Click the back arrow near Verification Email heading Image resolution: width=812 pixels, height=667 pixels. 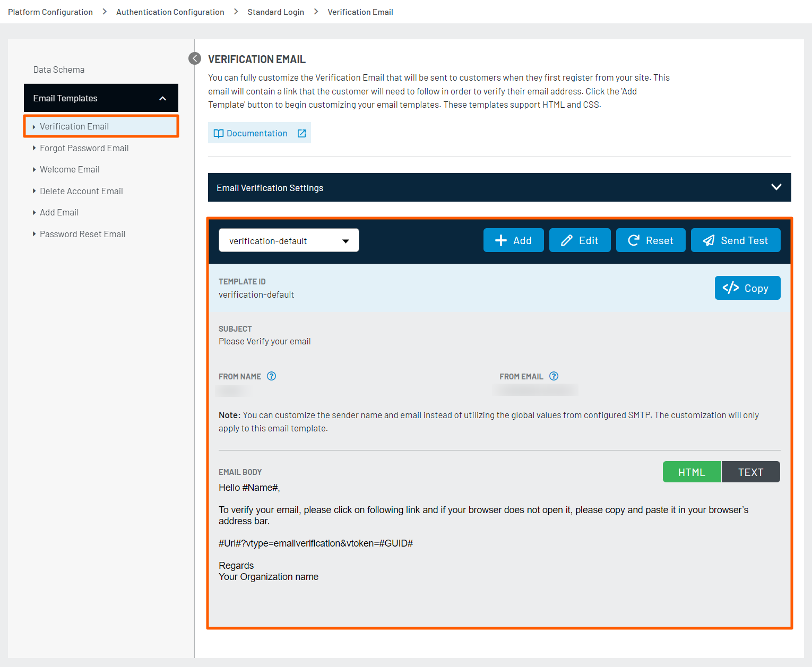pyautogui.click(x=194, y=58)
